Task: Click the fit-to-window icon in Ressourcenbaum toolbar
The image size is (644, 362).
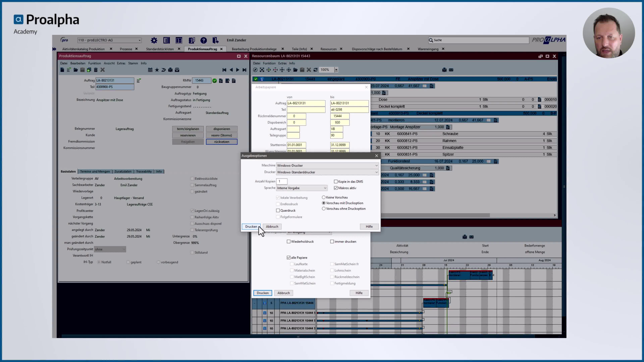Action: tap(262, 70)
